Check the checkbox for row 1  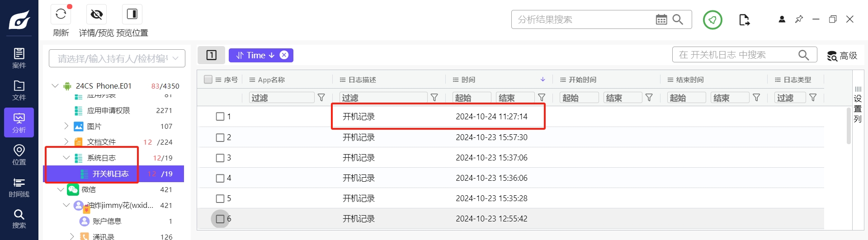pyautogui.click(x=220, y=117)
